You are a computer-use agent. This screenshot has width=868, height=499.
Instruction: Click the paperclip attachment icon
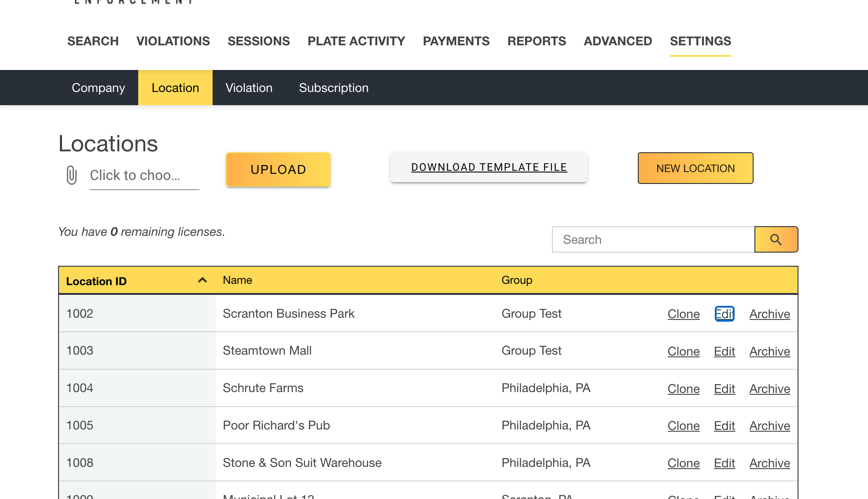pos(71,175)
